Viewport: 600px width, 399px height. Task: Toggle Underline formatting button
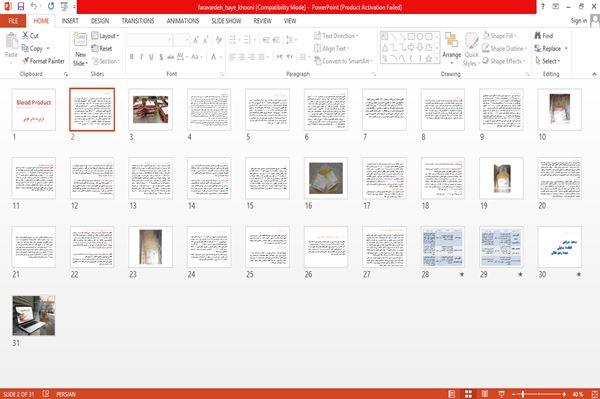pos(151,57)
